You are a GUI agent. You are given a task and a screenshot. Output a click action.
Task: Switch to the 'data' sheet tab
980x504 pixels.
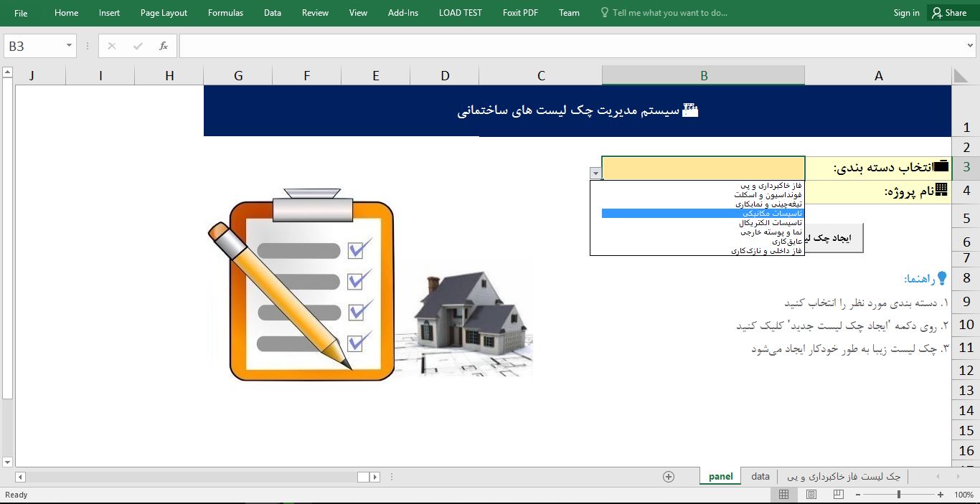(759, 476)
